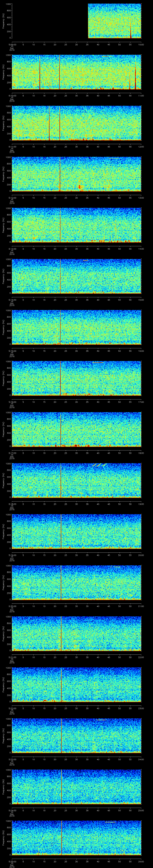
Task: Click the 19:00 end time label
Action: (x=141, y=504)
